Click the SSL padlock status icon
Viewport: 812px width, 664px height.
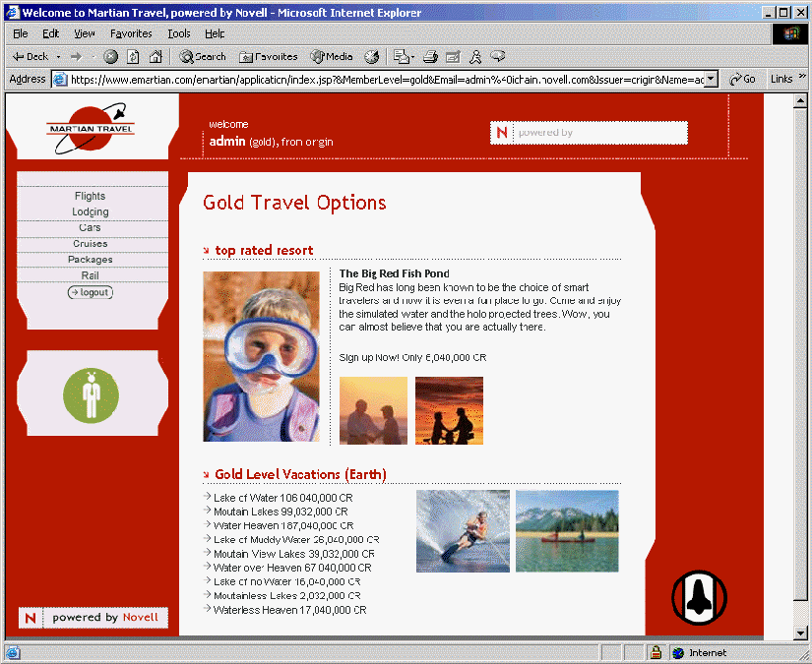tap(656, 652)
